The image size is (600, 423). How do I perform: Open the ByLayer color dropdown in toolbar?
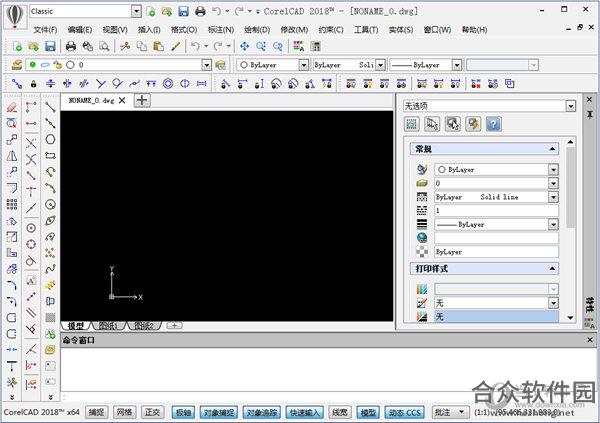(x=304, y=65)
